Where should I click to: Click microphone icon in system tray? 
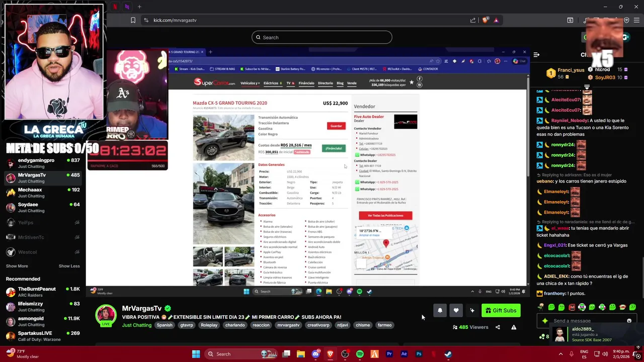pos(572,354)
